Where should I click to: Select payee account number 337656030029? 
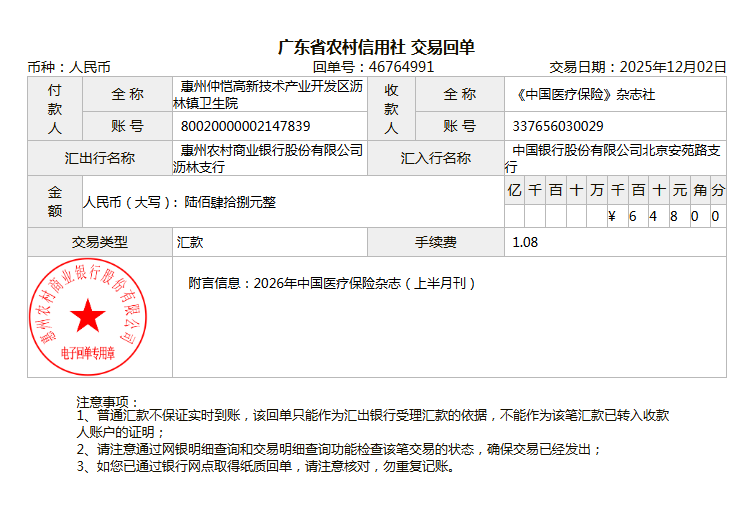[x=557, y=126]
